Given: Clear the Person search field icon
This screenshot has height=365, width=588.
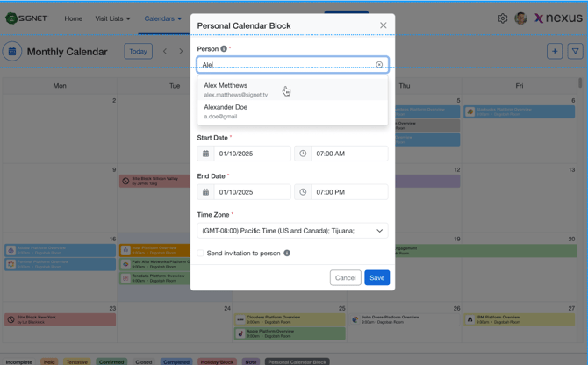Looking at the screenshot, I should [379, 65].
